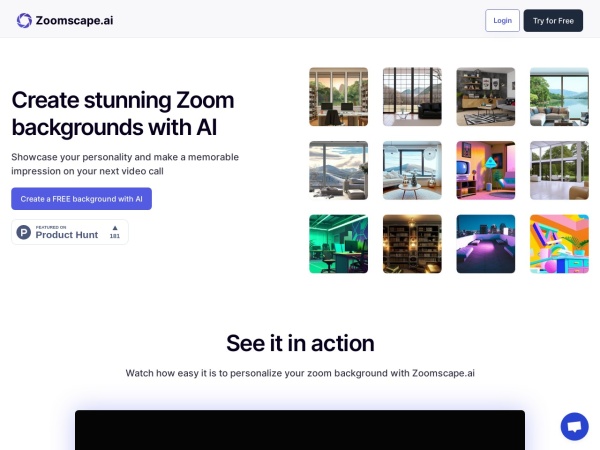Click 'Create a FREE background with AI'
The height and width of the screenshot is (450, 600).
pos(81,199)
